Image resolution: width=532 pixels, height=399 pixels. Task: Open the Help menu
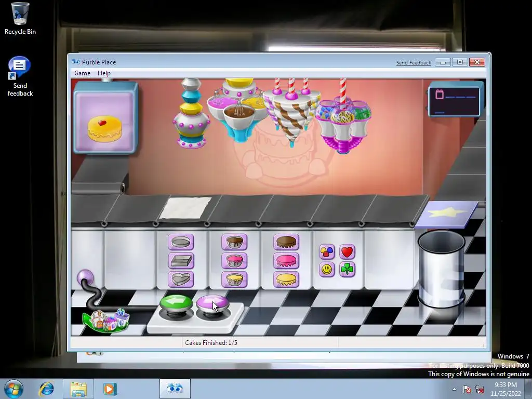point(104,73)
